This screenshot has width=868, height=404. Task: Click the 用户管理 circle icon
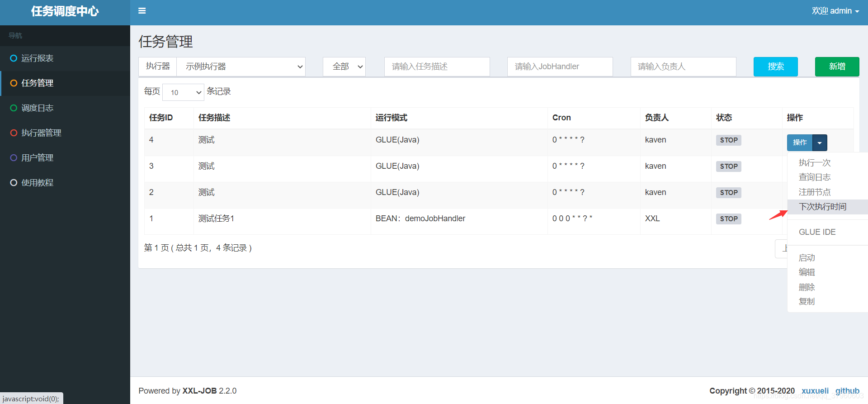pyautogui.click(x=14, y=158)
